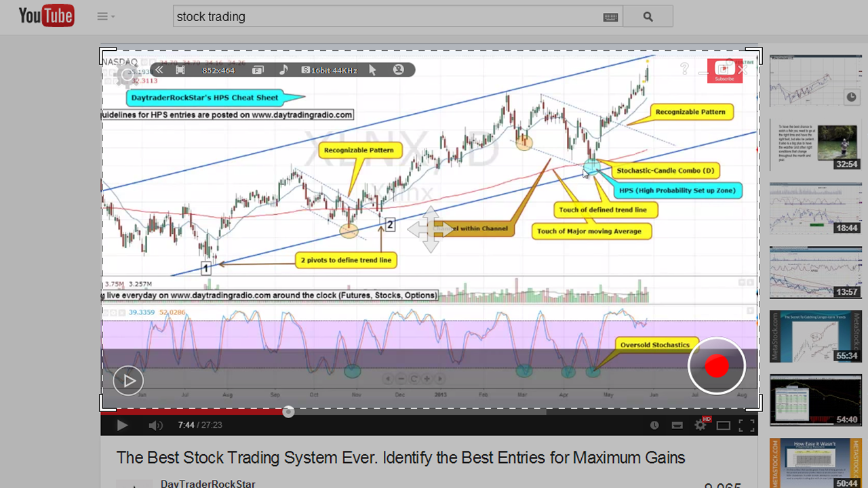Start recording with the red record button
Viewport: 868px width, 488px height.
point(717,366)
